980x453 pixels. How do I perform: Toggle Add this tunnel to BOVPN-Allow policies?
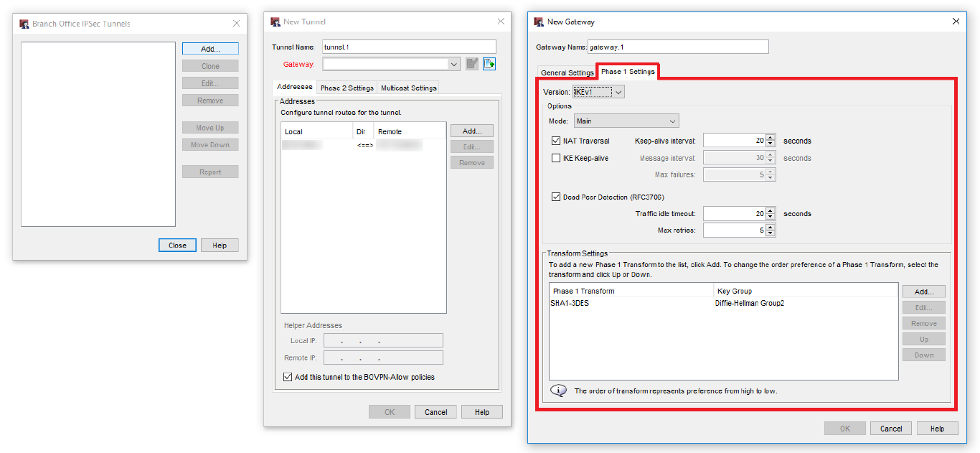click(288, 377)
